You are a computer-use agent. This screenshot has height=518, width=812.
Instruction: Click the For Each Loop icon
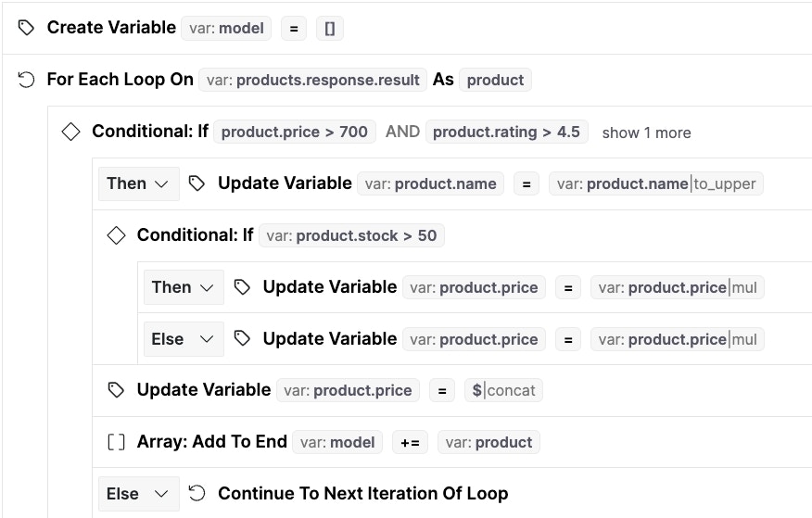coord(26,80)
